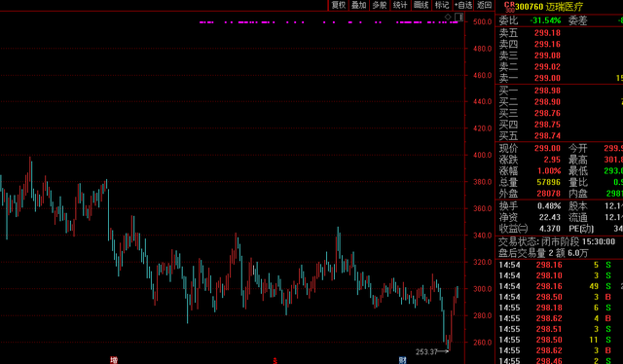Open the 叠加 overlay option
623x364 pixels.
pyautogui.click(x=359, y=5)
